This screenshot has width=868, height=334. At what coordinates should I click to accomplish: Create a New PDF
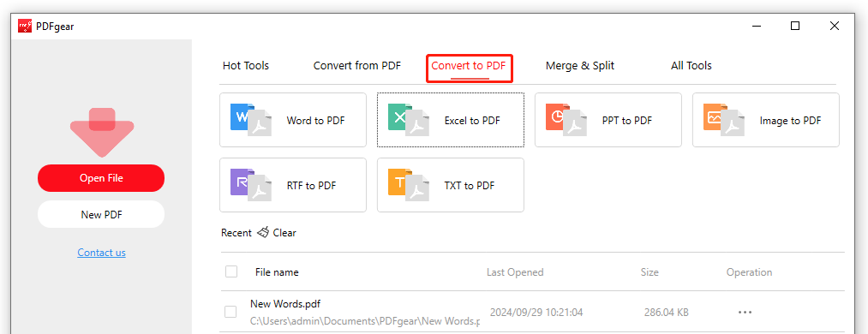(101, 215)
